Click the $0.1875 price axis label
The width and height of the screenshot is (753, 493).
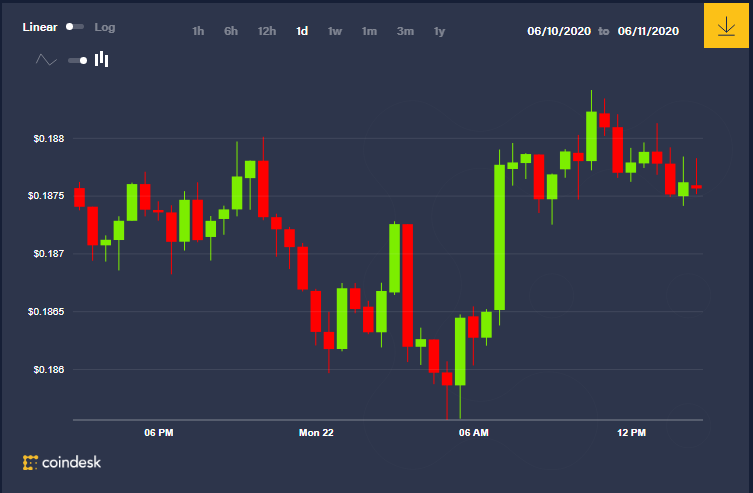coord(46,196)
